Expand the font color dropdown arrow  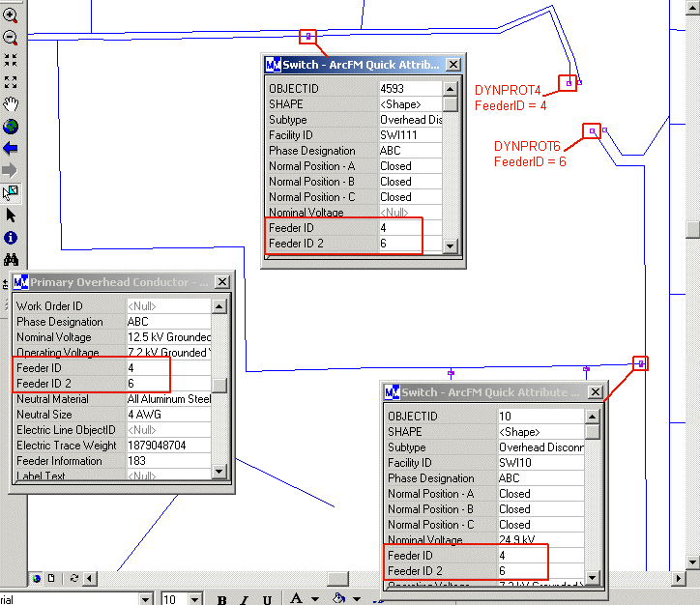[314, 599]
